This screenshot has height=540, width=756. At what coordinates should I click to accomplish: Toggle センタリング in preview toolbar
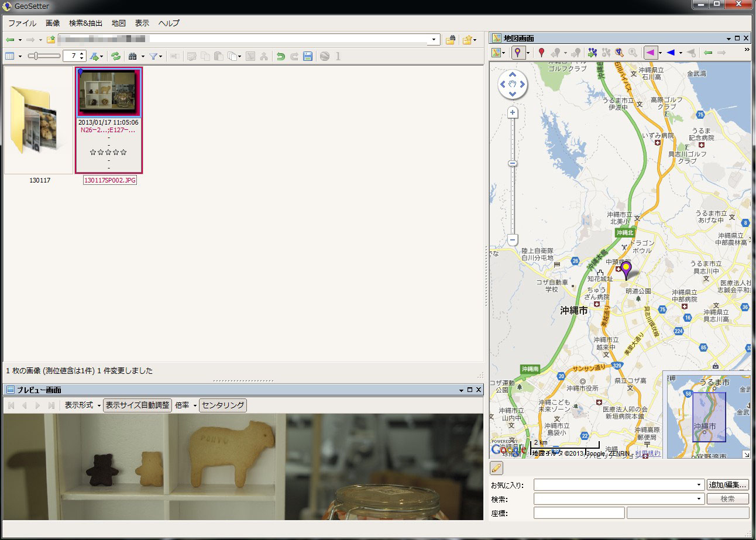[222, 405]
